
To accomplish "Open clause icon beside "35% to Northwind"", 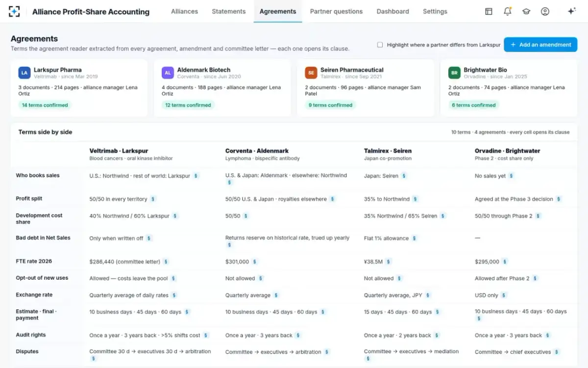I will coord(416,199).
